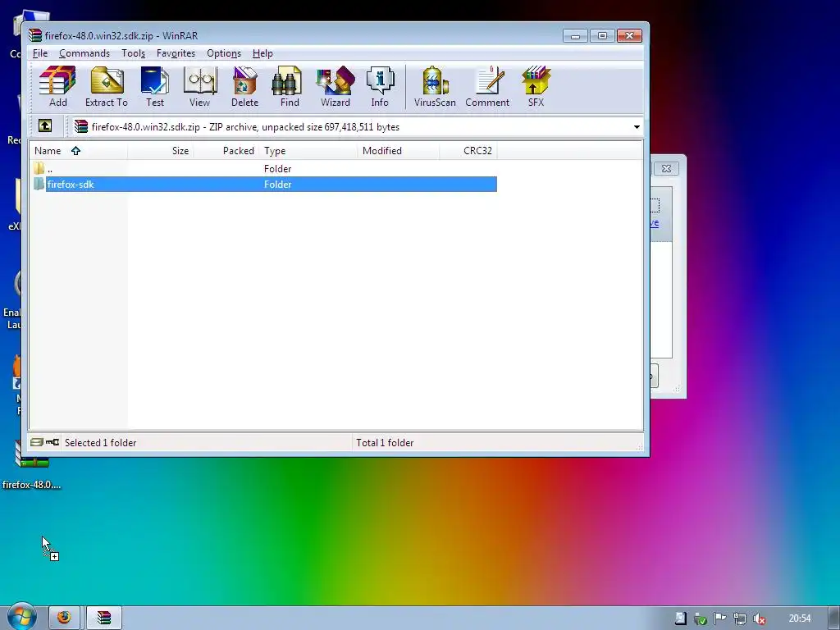
Task: Click the Add toolbar icon
Action: (58, 87)
